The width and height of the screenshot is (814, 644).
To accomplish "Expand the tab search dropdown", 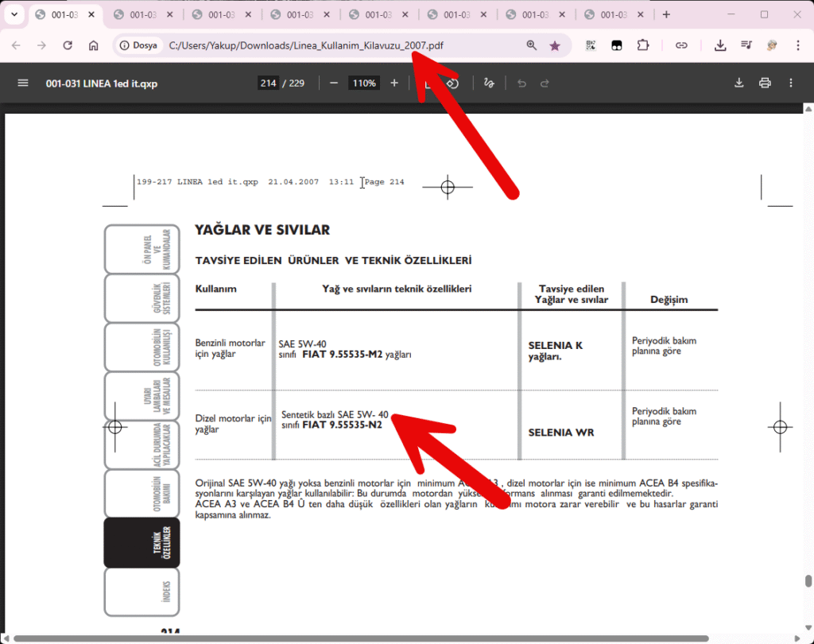I will click(x=14, y=14).
